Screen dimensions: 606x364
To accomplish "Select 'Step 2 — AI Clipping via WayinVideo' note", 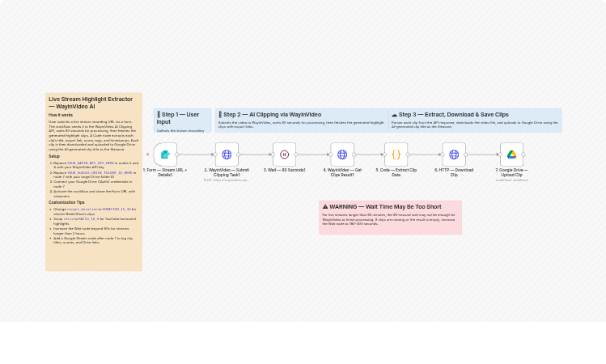I will tap(302, 121).
